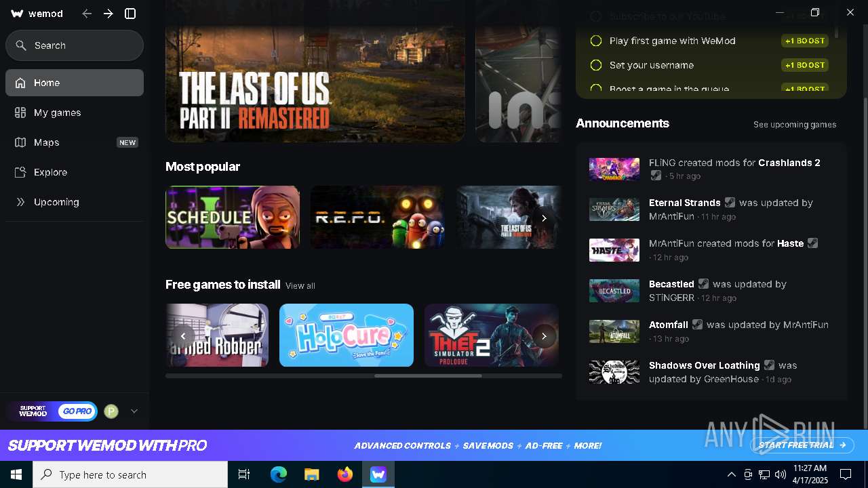
Task: Click the Windows taskbar search box
Action: pyautogui.click(x=130, y=474)
